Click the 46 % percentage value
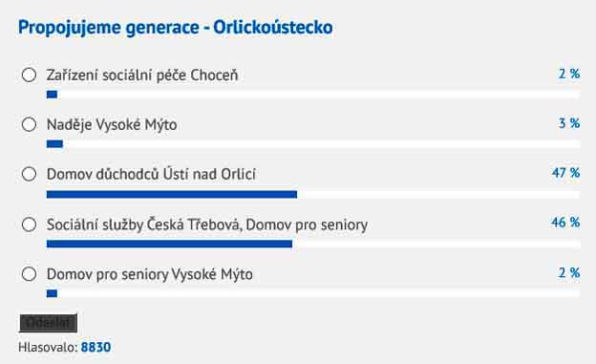Viewport: 596px width, 364px height. tap(565, 223)
